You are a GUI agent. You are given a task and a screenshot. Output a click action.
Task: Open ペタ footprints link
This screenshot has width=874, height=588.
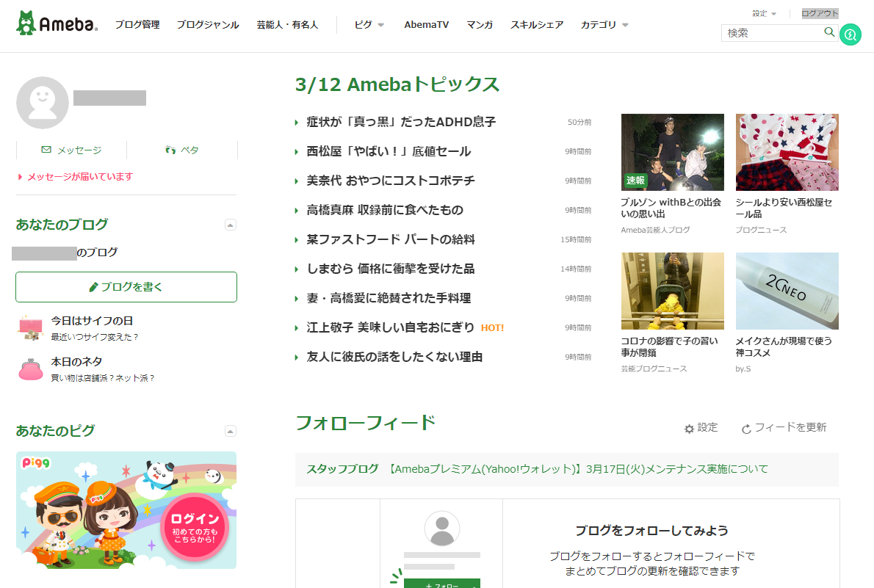click(x=181, y=150)
